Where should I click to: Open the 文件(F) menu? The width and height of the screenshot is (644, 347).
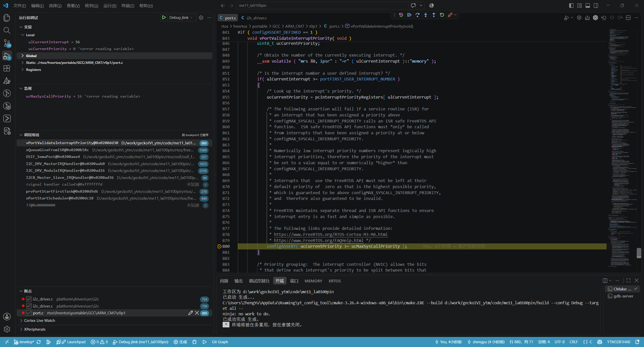tap(20, 6)
